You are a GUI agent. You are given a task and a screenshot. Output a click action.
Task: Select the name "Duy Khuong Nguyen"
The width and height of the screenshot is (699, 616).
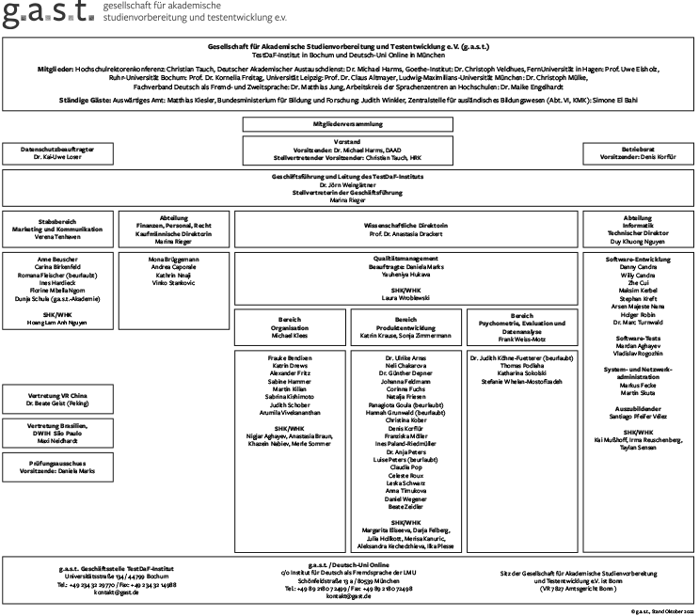(638, 241)
